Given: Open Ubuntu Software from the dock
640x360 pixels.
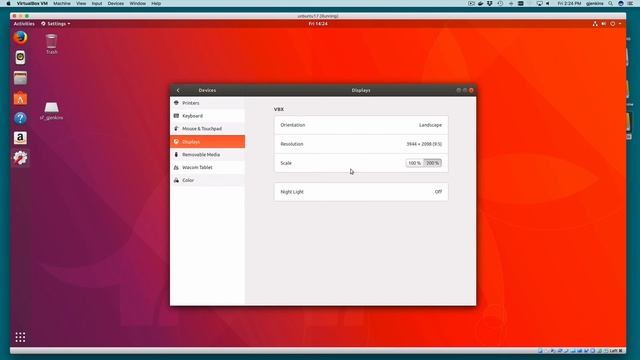Looking at the screenshot, I should [x=20, y=98].
